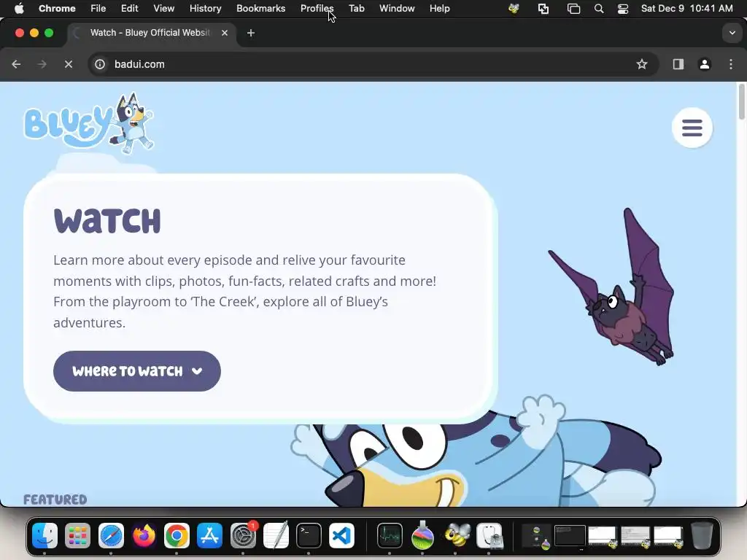
Task: Open Disk Utility from the Dock
Action: tap(489, 536)
